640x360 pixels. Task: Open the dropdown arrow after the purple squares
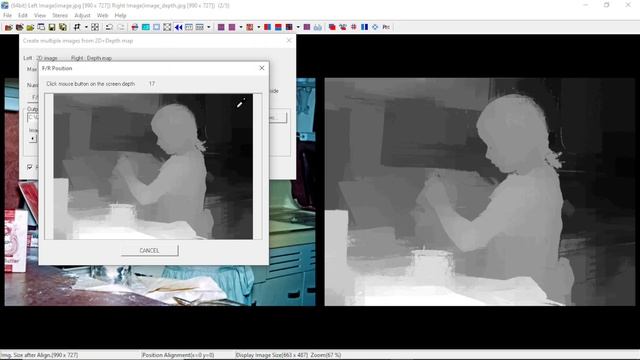coord(241,27)
